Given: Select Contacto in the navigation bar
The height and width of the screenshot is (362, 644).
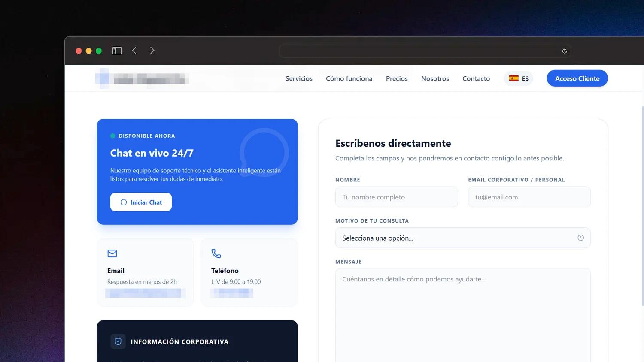Looking at the screenshot, I should [476, 78].
